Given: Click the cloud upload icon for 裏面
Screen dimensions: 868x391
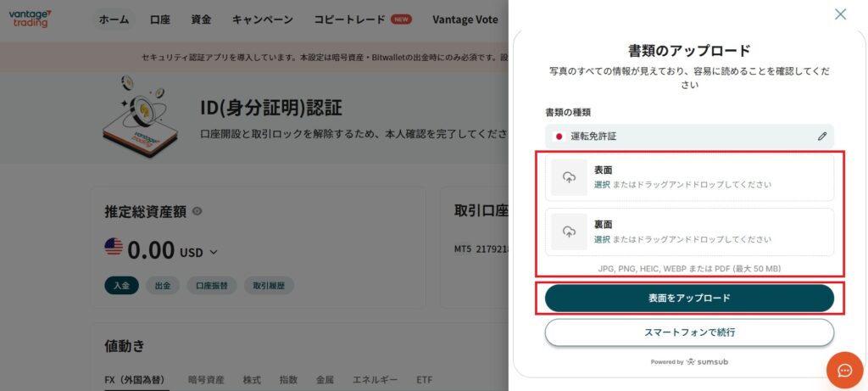Looking at the screenshot, I should [x=569, y=232].
